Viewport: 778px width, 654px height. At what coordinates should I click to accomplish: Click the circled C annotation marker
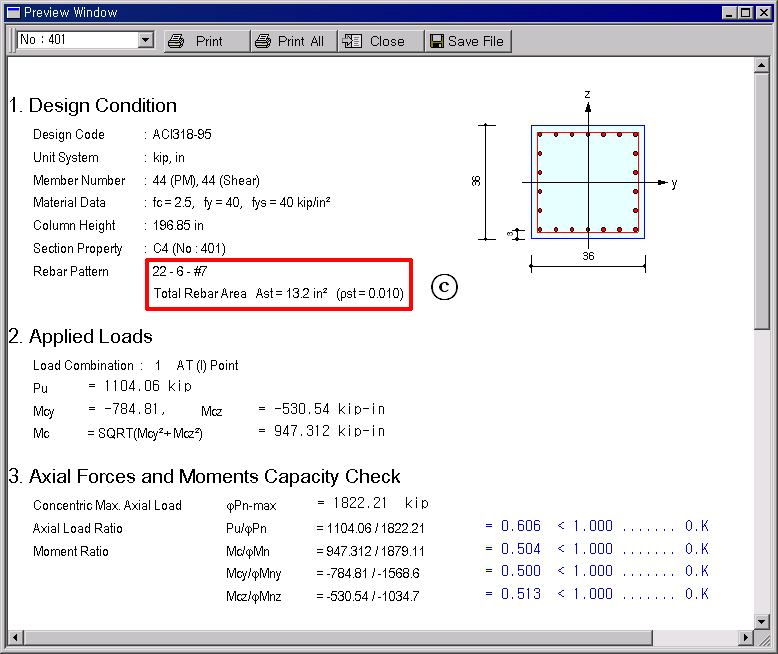click(444, 287)
